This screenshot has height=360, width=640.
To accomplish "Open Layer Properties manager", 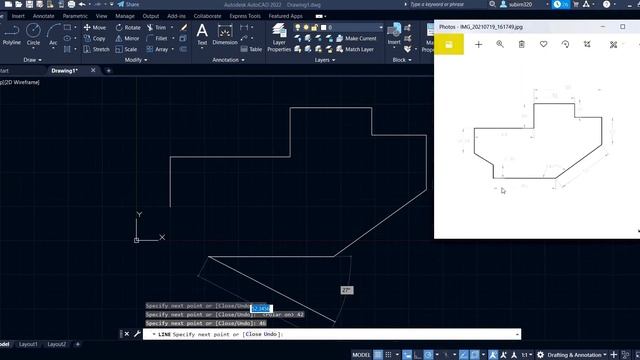I will [x=279, y=38].
